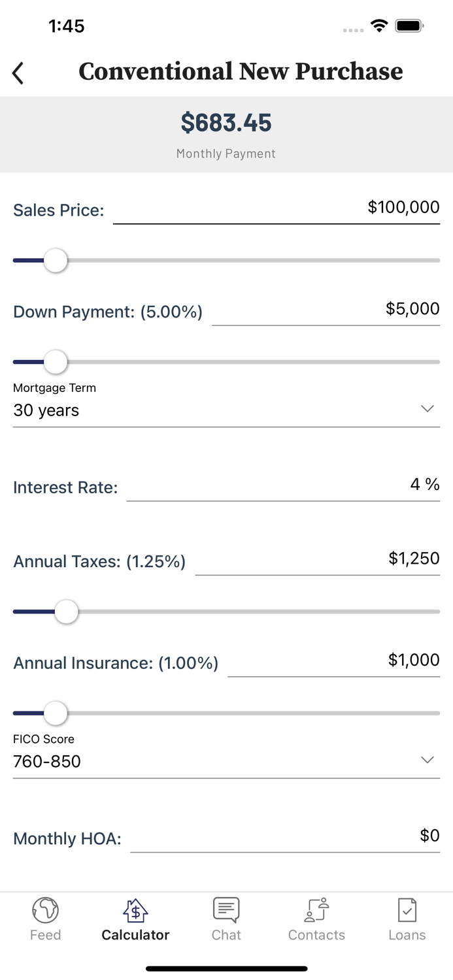Open the Loans checkmark document icon

[407, 908]
